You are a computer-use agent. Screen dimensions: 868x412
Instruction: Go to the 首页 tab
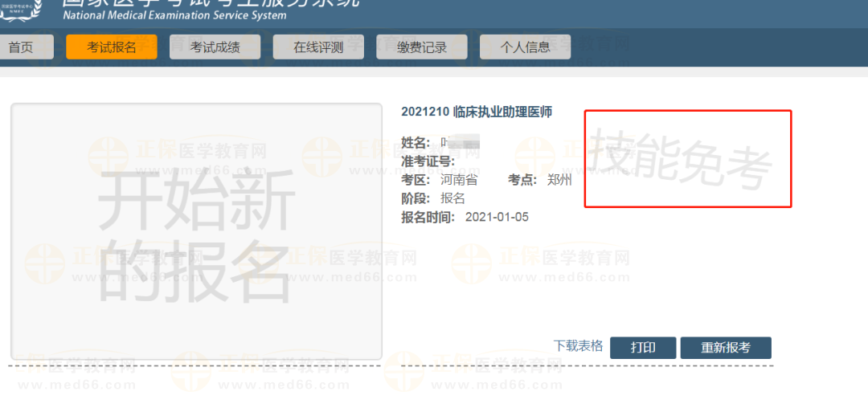(x=22, y=47)
